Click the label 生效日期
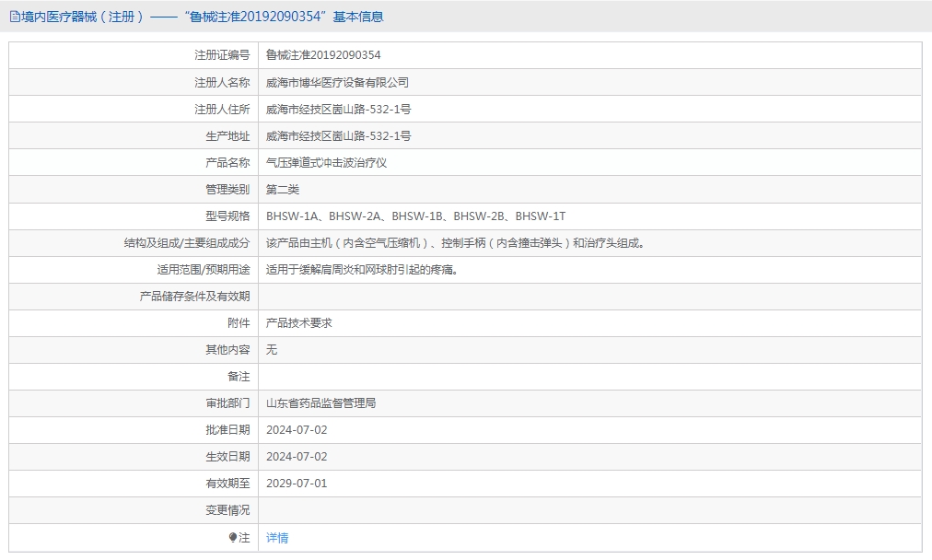 point(227,457)
